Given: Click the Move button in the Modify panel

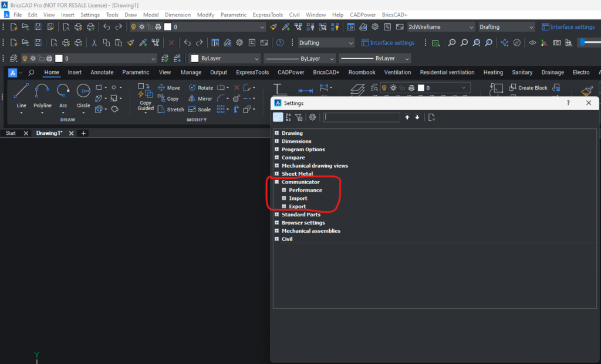Looking at the screenshot, I should point(168,88).
